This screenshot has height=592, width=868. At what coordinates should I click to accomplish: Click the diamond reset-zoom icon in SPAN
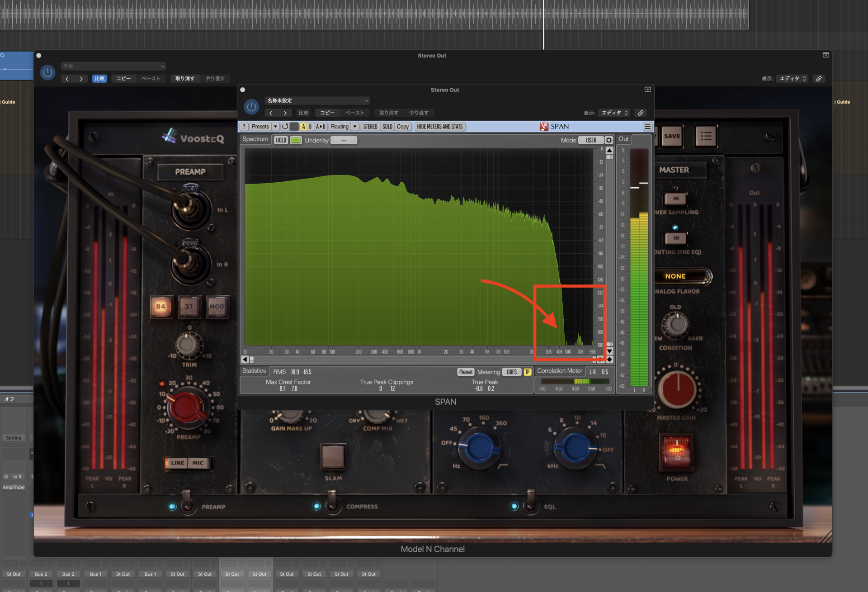click(609, 360)
